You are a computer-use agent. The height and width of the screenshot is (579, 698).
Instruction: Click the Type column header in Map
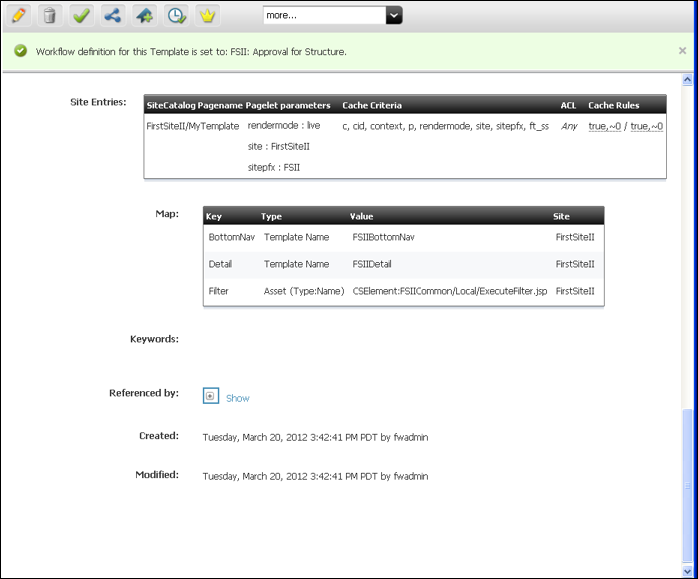coord(271,216)
